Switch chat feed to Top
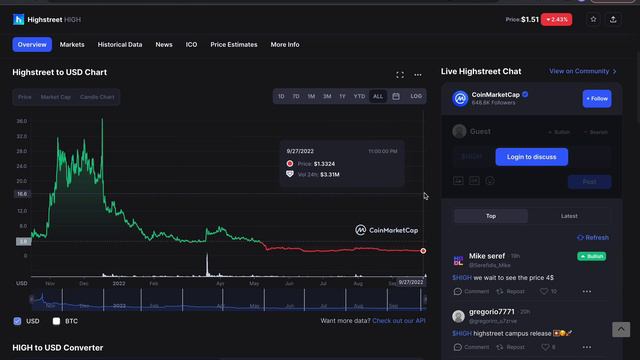 pos(491,216)
